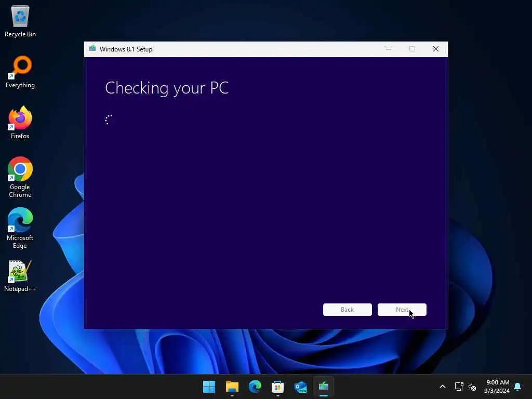Image resolution: width=532 pixels, height=399 pixels.
Task: Click the Windows 8.1 Setup taskbar icon
Action: pyautogui.click(x=324, y=387)
